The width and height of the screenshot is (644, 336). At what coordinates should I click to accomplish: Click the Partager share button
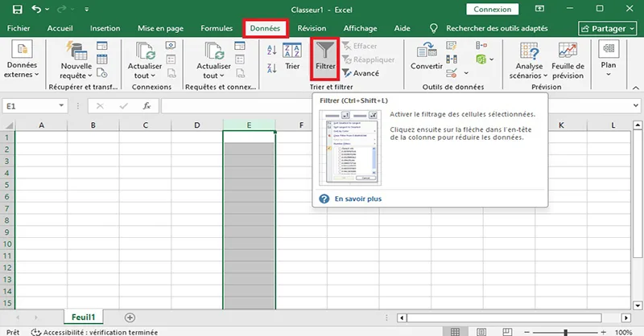608,29
